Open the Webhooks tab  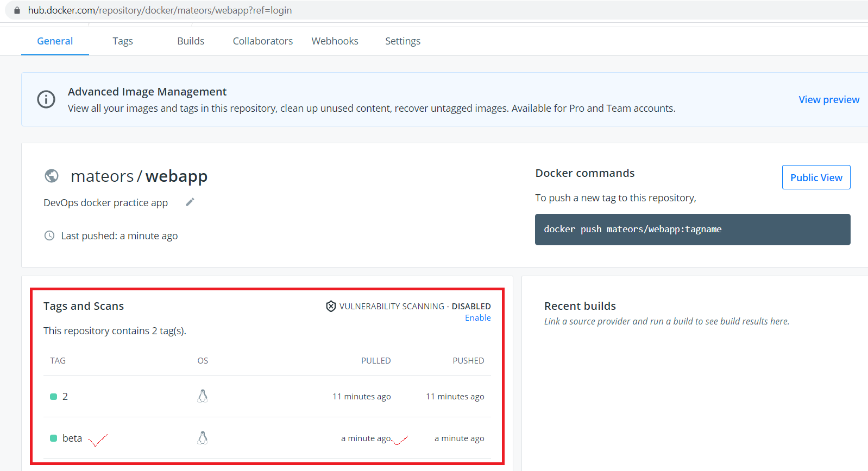[x=335, y=41]
